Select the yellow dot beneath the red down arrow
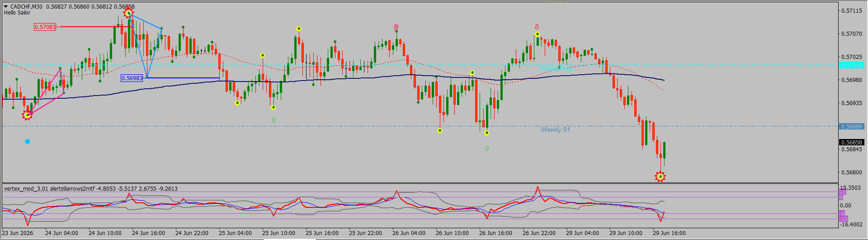 tap(537, 34)
